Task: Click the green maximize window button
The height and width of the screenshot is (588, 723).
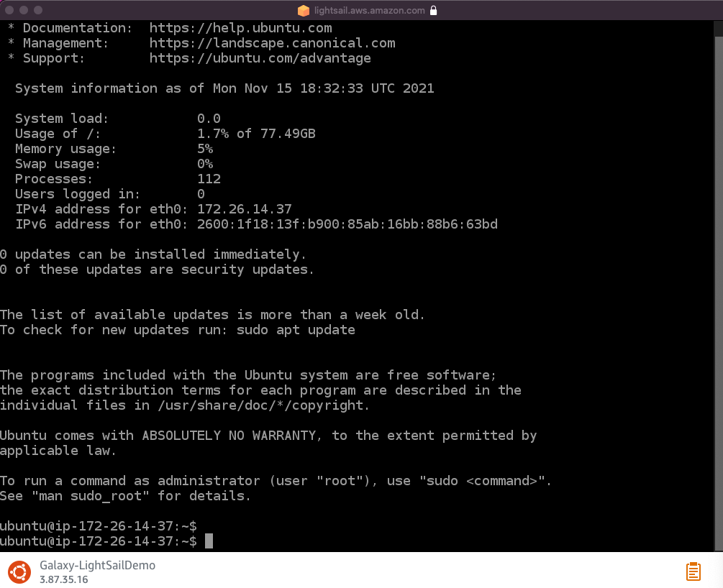Action: point(38,9)
